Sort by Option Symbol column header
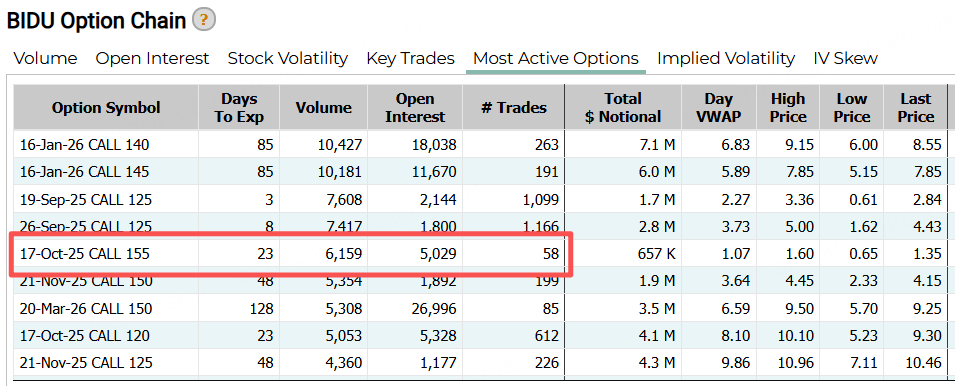 point(106,107)
